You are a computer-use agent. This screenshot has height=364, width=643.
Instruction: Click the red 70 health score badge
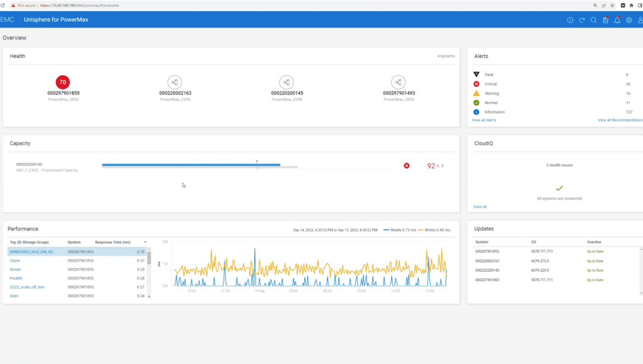pyautogui.click(x=63, y=82)
